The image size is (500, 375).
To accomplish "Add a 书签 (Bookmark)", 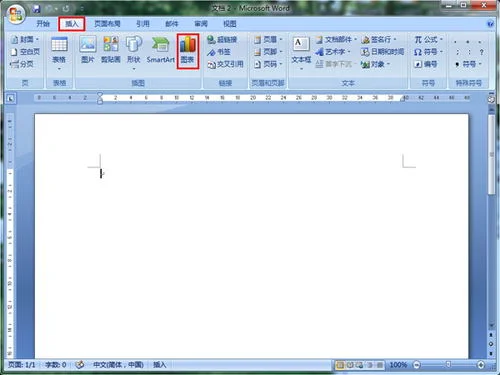I will [219, 52].
